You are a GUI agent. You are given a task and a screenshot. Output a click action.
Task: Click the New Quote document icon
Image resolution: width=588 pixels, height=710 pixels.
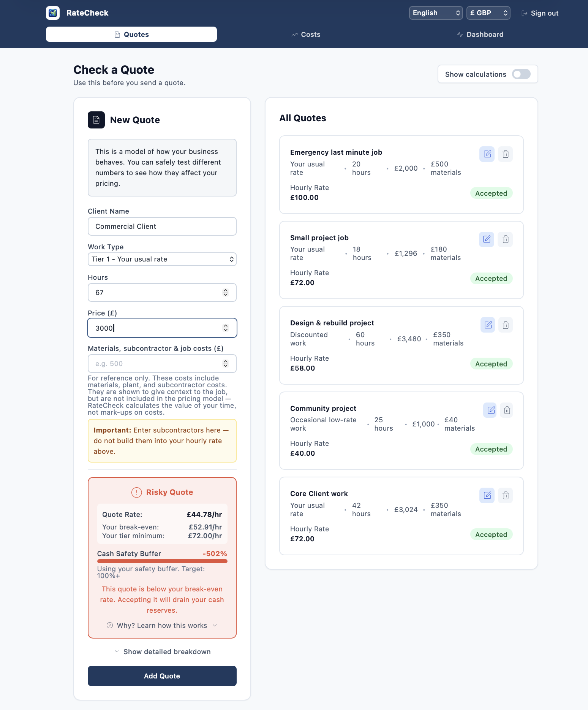(x=96, y=120)
